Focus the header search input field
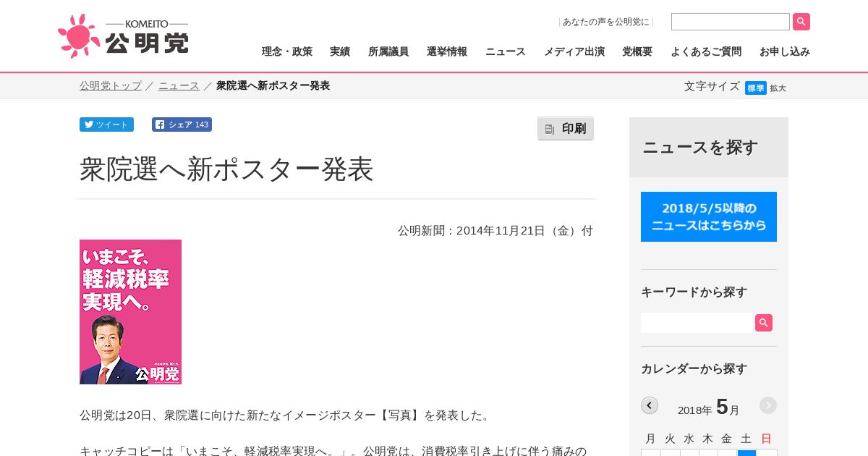868x456 pixels. (731, 22)
